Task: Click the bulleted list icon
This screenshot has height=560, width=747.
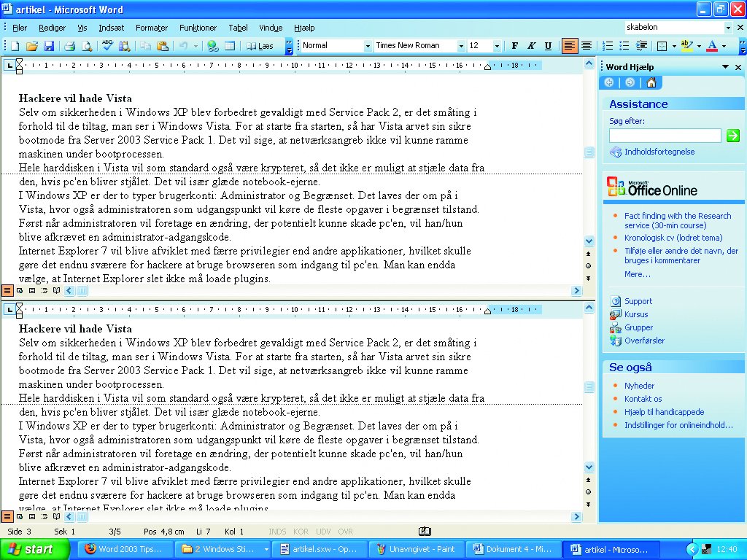Action: point(624,46)
